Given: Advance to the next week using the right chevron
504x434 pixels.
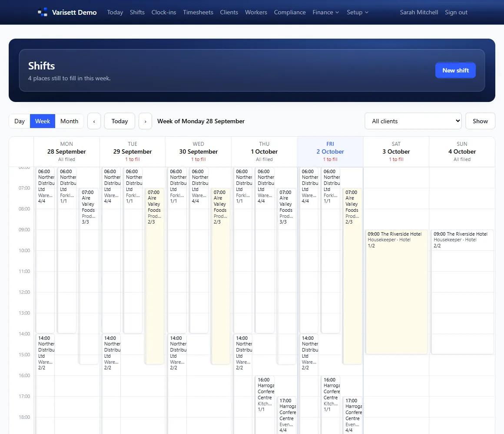Looking at the screenshot, I should point(145,122).
